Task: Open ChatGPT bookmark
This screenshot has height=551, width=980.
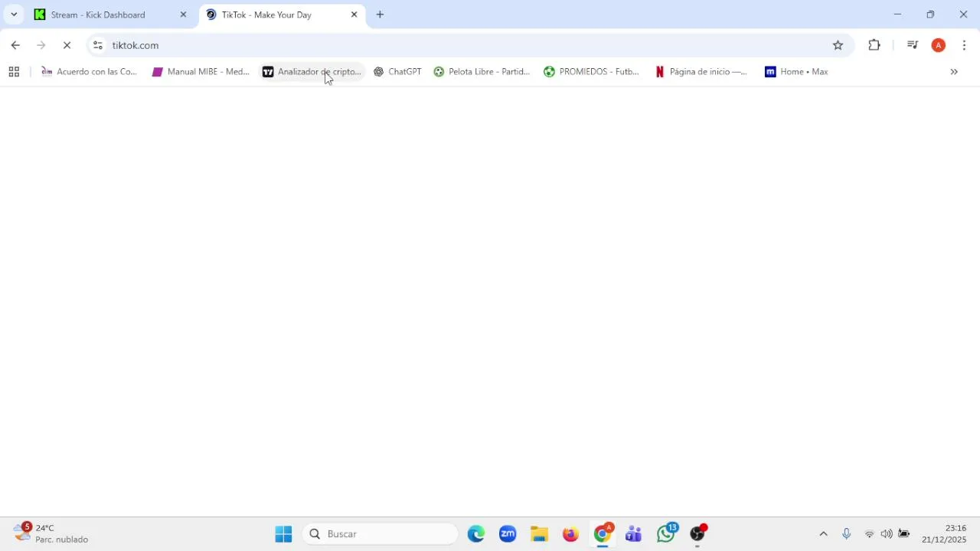Action: (397, 72)
